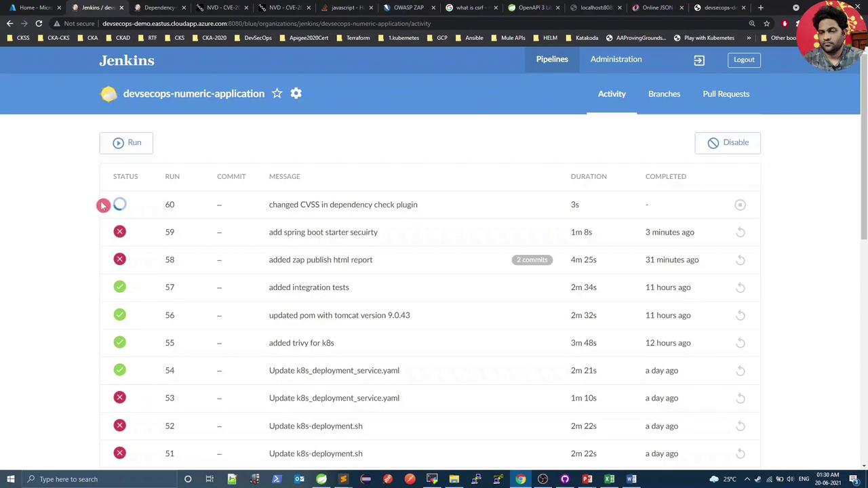
Task: Open the Play with Kubernetes bookmark
Action: 704,38
